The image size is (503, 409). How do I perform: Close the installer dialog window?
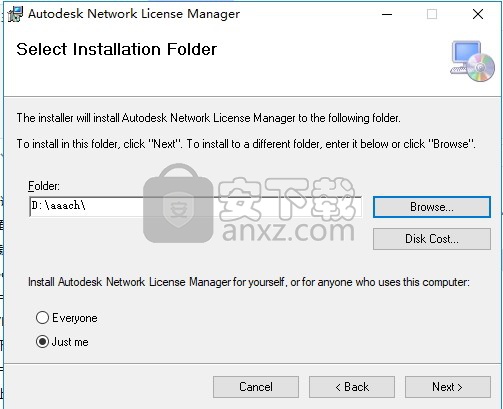478,14
